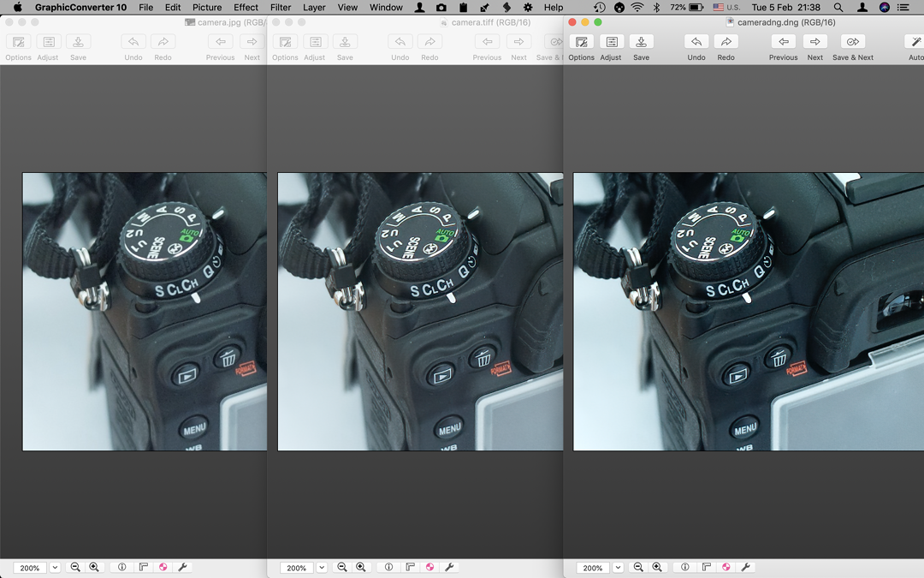Image resolution: width=924 pixels, height=578 pixels.
Task: Click wrench icon in camera.jpg status bar
Action: coord(182,567)
